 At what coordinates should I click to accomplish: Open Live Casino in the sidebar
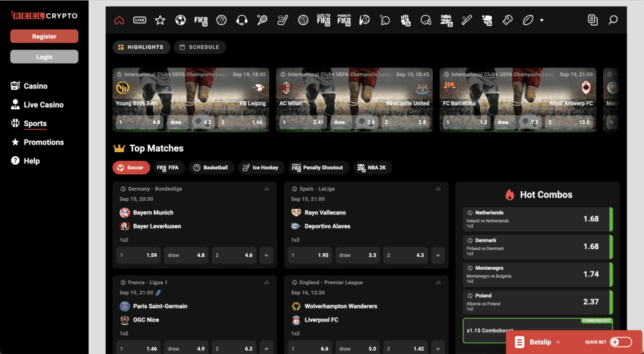coord(37,105)
